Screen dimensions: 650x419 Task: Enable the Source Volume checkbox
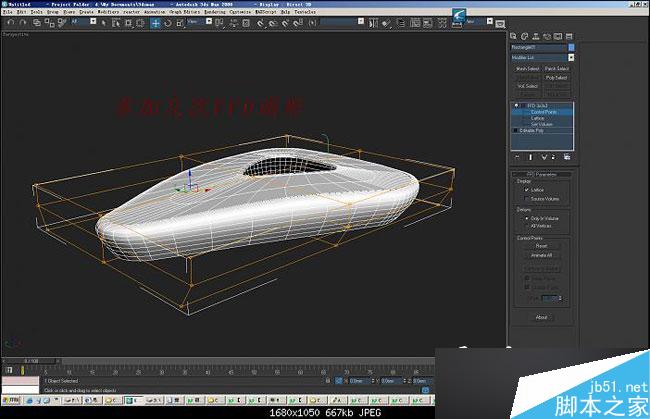(528, 199)
